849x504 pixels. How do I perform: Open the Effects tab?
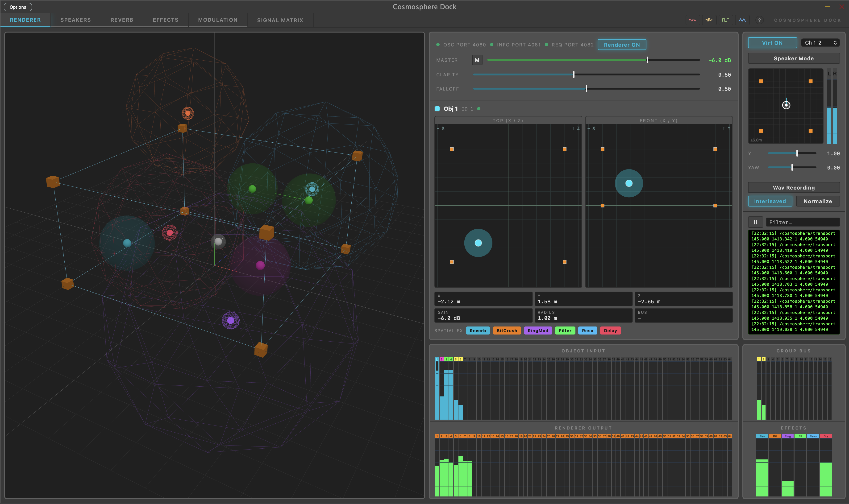pyautogui.click(x=166, y=20)
